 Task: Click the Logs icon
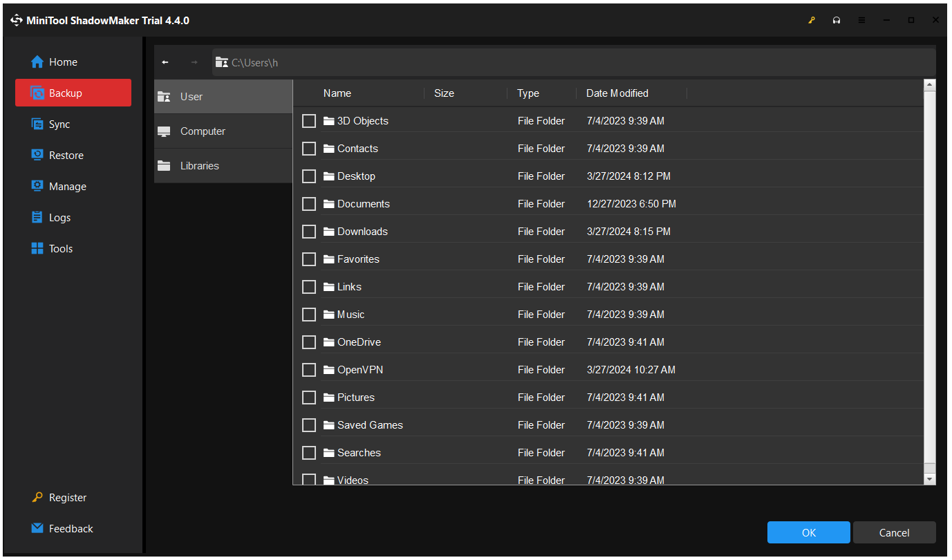click(x=37, y=218)
